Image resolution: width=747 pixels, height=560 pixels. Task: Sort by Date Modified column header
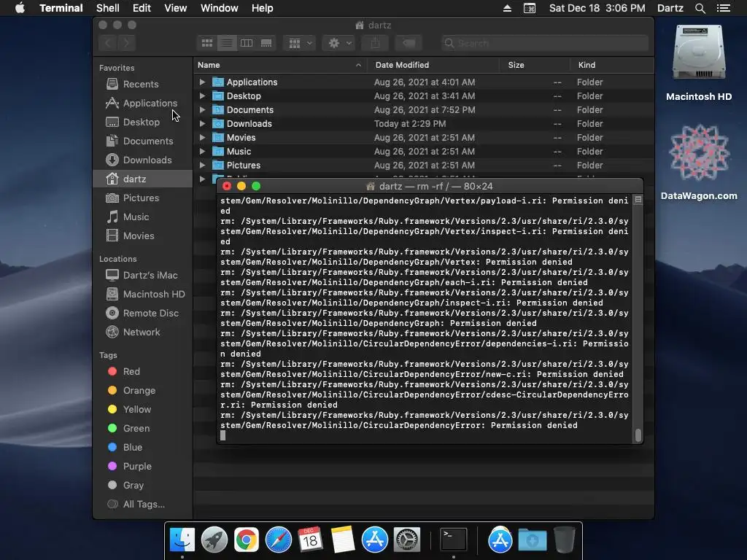coord(433,65)
